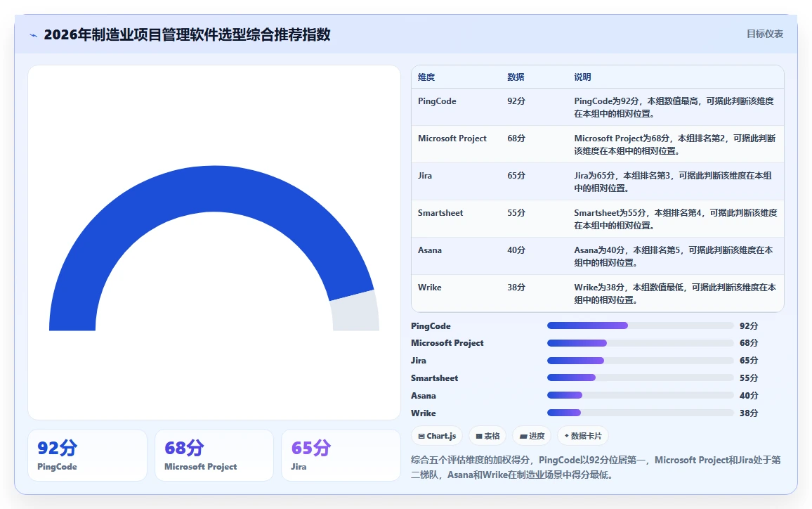812x509 pixels.
Task: Click the PingCode label in the progress list
Action: point(431,326)
